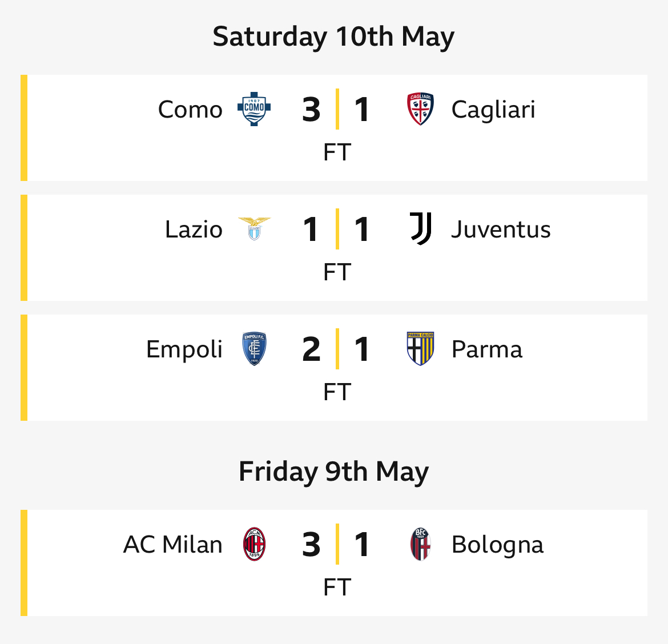
Task: Open the Cagliari team name link
Action: pyautogui.click(x=493, y=110)
